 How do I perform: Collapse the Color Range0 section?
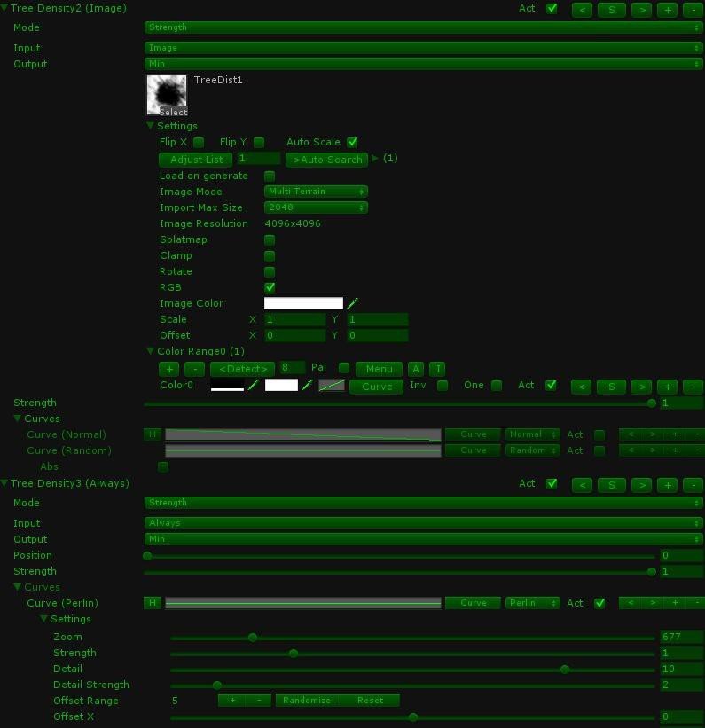coord(150,351)
